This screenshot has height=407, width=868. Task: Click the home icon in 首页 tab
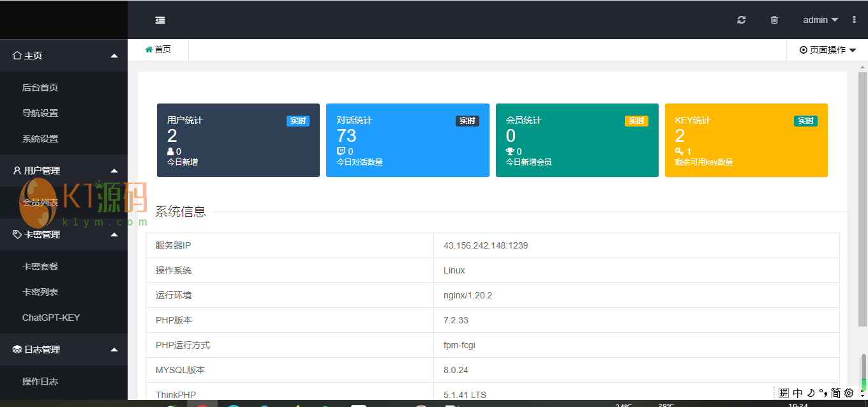[149, 49]
